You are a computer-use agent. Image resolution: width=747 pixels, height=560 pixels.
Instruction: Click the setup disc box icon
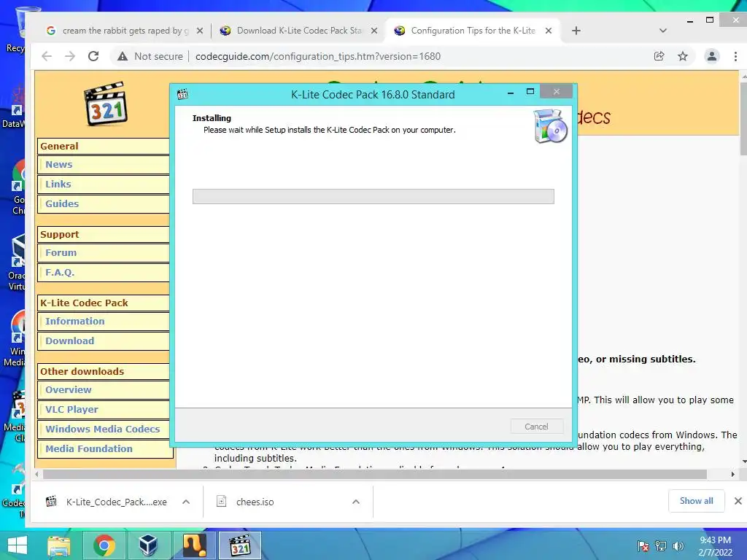pyautogui.click(x=550, y=126)
